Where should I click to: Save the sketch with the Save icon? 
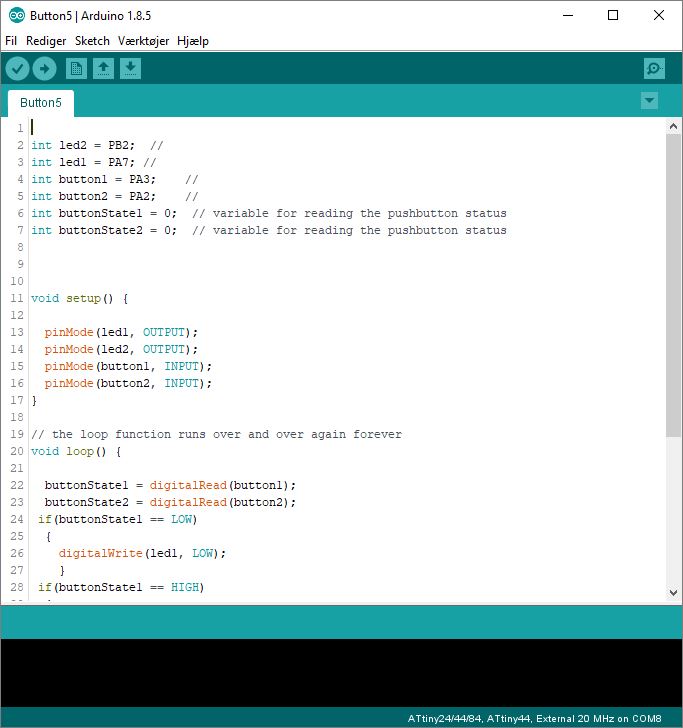point(130,69)
